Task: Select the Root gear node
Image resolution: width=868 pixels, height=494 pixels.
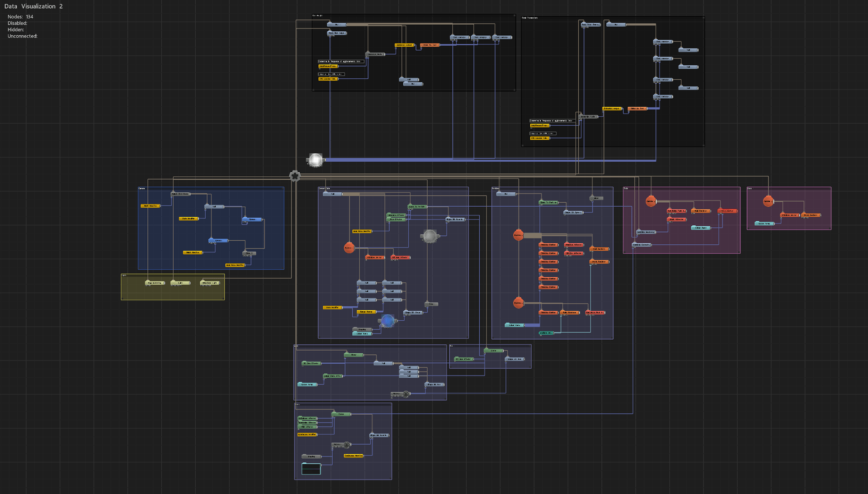Action: click(x=295, y=176)
